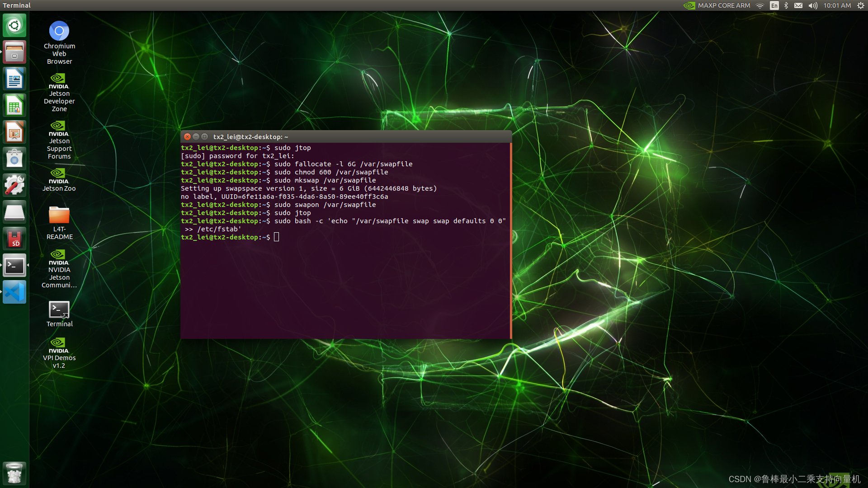Launch LibreOffice Calc from the launcher

[x=14, y=105]
